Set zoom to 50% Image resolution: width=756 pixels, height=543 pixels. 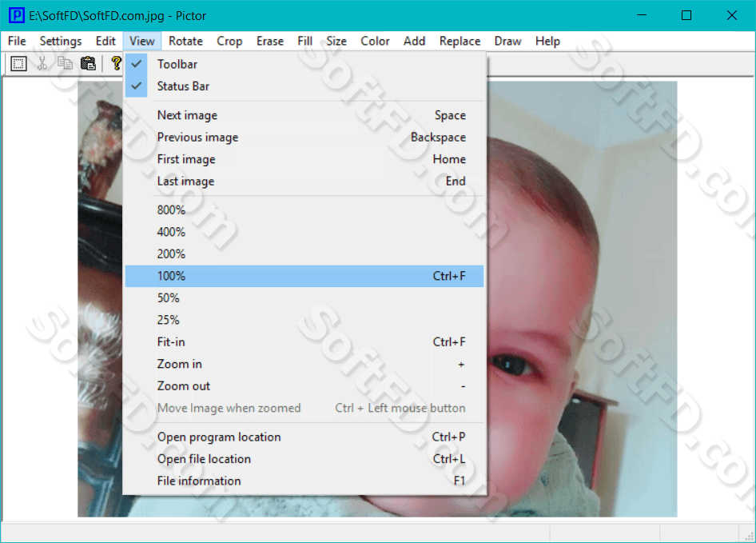(x=304, y=298)
